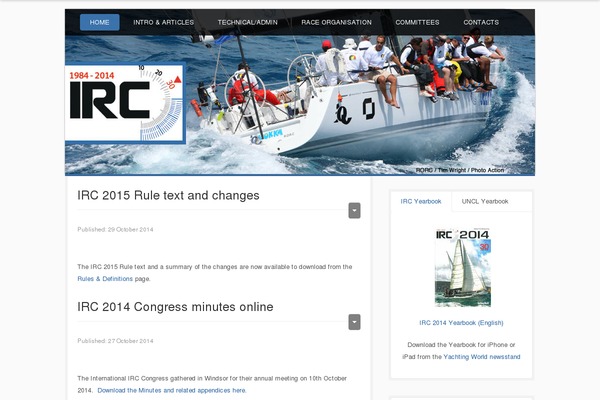This screenshot has width=600, height=400.
Task: Open the INTRO & ARTICLES menu
Action: pos(163,22)
